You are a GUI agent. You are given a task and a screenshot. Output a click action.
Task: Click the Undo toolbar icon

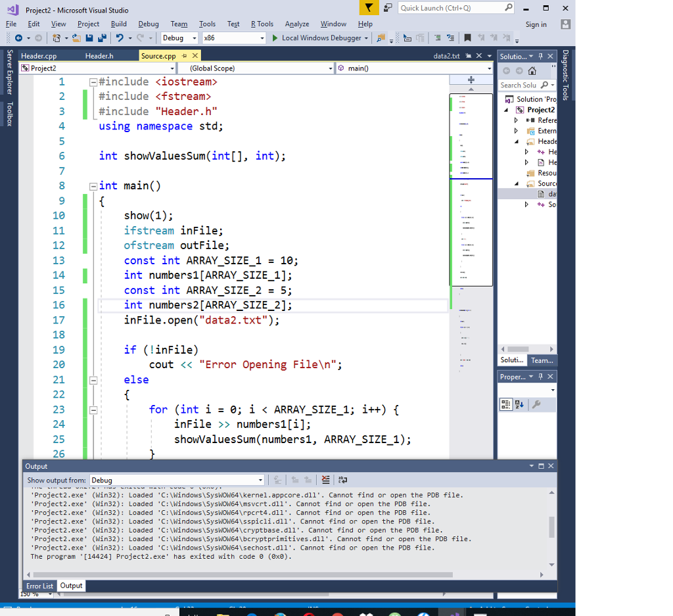click(119, 38)
